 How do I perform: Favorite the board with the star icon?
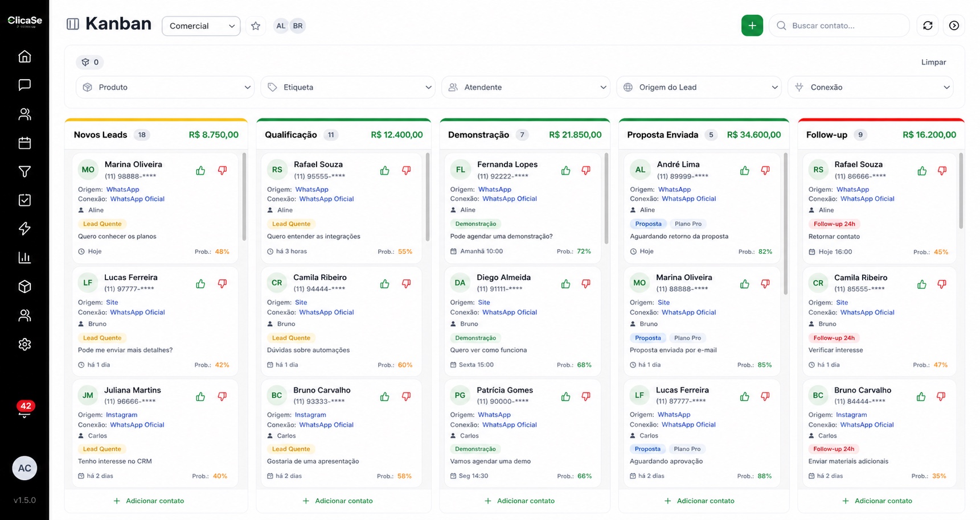256,26
